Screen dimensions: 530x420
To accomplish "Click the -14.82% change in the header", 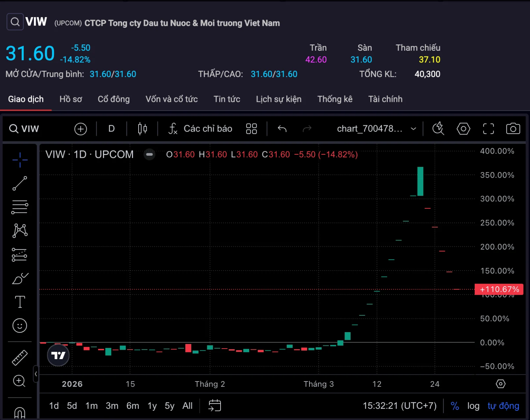I will tap(75, 60).
